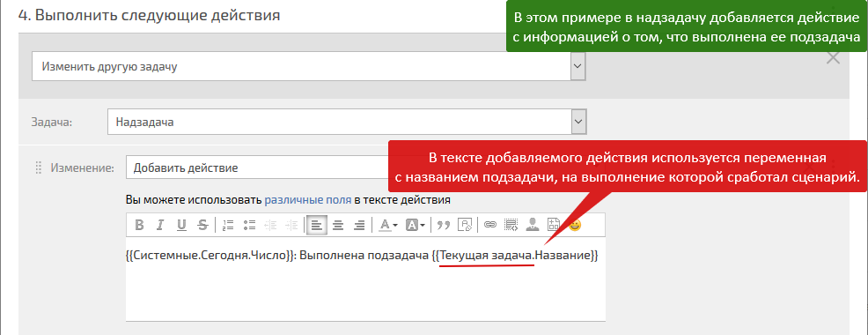
Task: Toggle bold formatting in action editor
Action: coord(139,225)
